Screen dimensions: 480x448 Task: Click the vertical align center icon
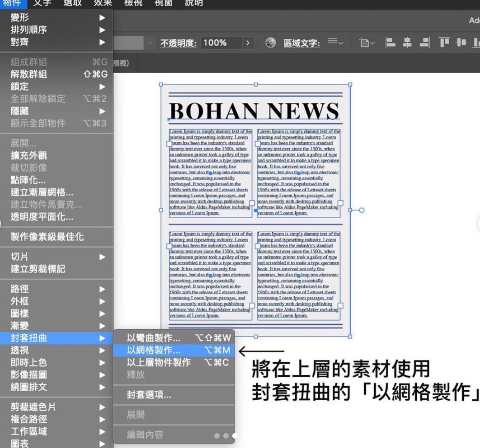pyautogui.click(x=461, y=43)
